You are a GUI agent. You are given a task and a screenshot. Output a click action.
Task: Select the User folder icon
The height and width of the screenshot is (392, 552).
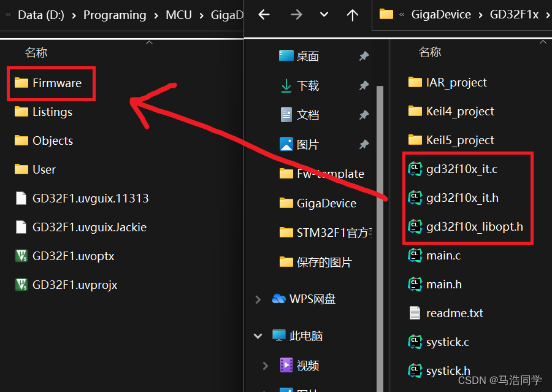pyautogui.click(x=21, y=169)
